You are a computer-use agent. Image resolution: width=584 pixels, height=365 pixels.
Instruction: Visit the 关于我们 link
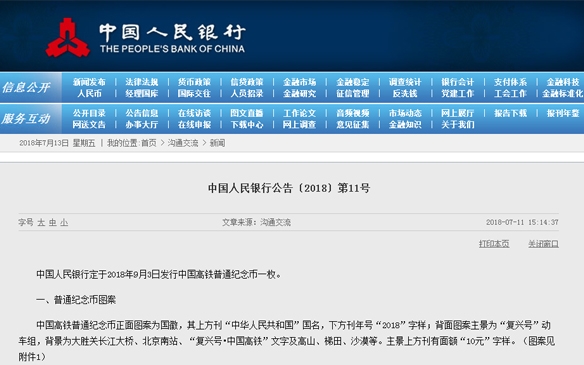457,124
